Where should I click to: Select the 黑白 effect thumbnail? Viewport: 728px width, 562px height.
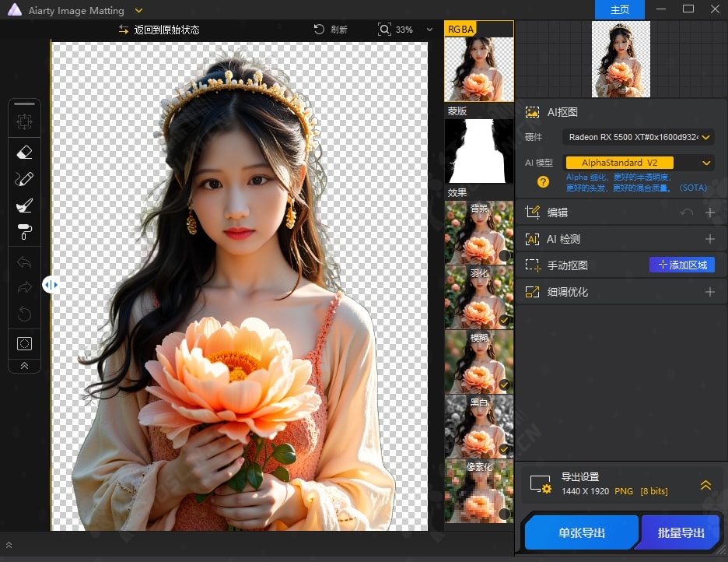pos(478,427)
